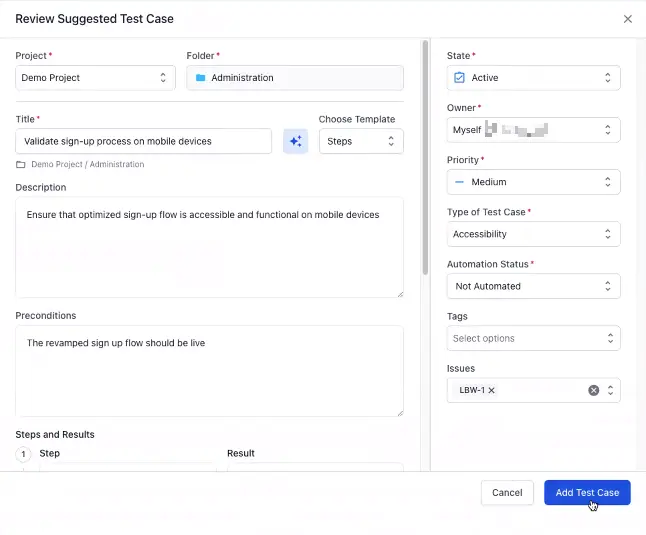Click into the Title input field
Viewport: 646px width, 535px height.
[143, 141]
